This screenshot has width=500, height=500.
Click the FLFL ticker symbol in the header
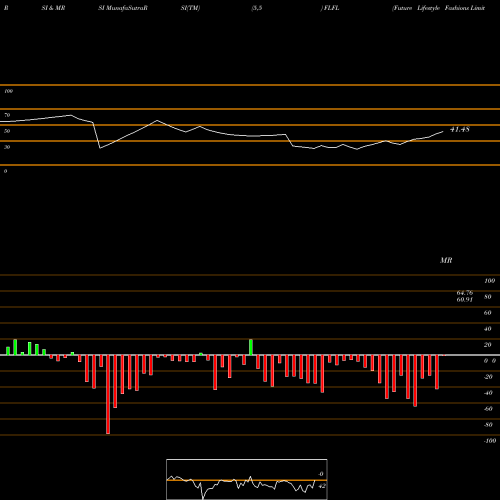pyautogui.click(x=331, y=8)
